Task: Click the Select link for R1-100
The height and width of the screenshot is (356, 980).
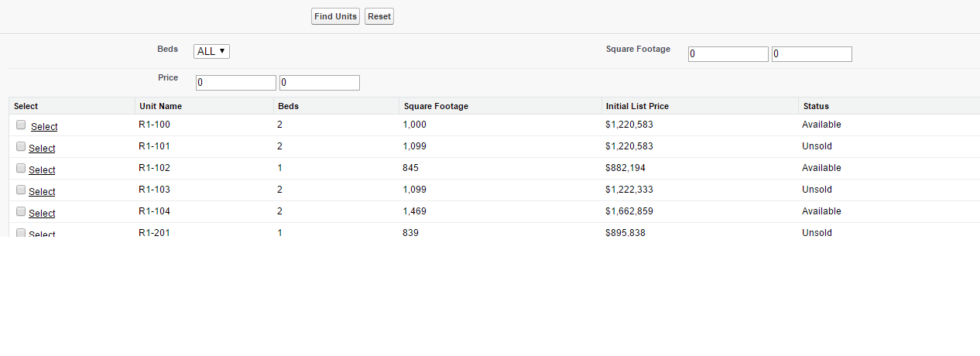Action: [x=44, y=127]
